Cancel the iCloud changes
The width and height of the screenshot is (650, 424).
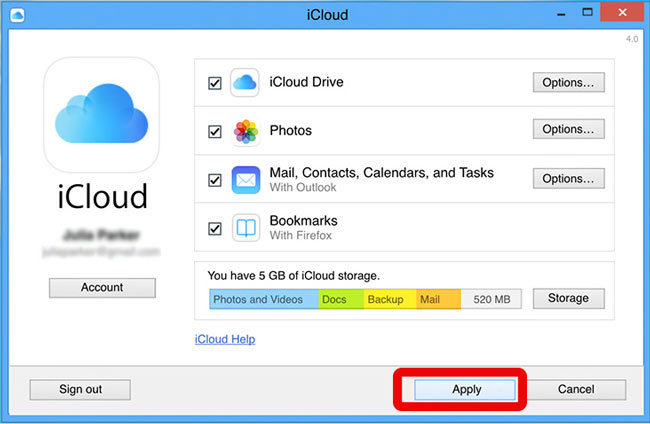[576, 390]
